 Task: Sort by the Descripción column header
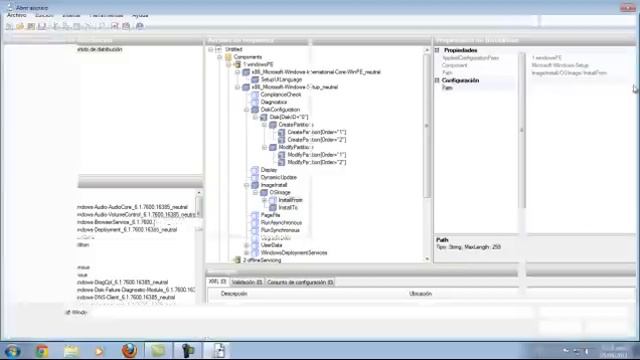234,293
